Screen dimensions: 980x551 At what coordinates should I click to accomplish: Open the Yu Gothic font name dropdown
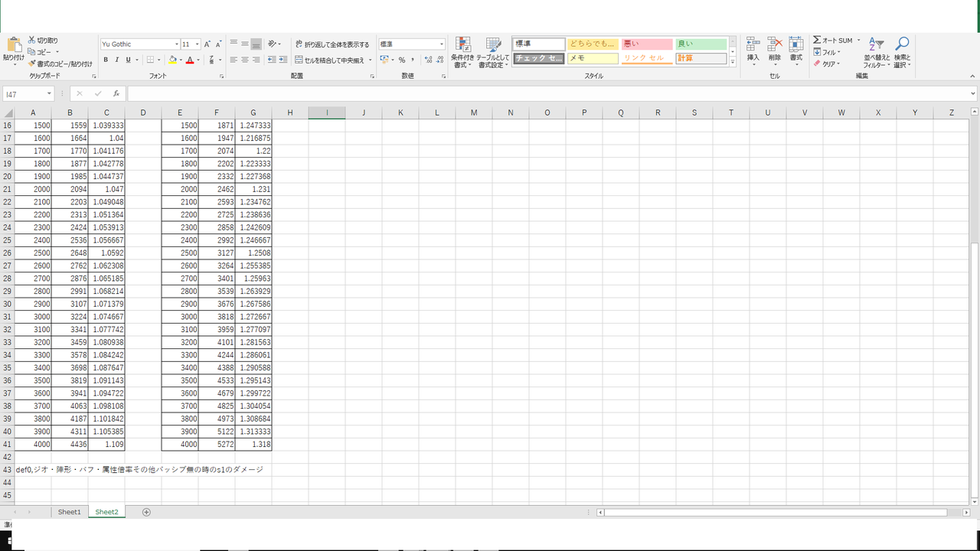(x=177, y=44)
